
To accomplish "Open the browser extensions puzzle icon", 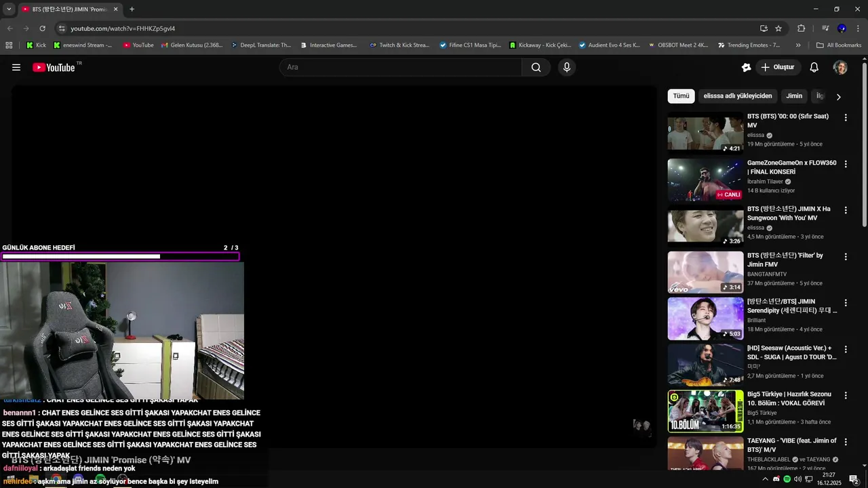I will (x=801, y=28).
